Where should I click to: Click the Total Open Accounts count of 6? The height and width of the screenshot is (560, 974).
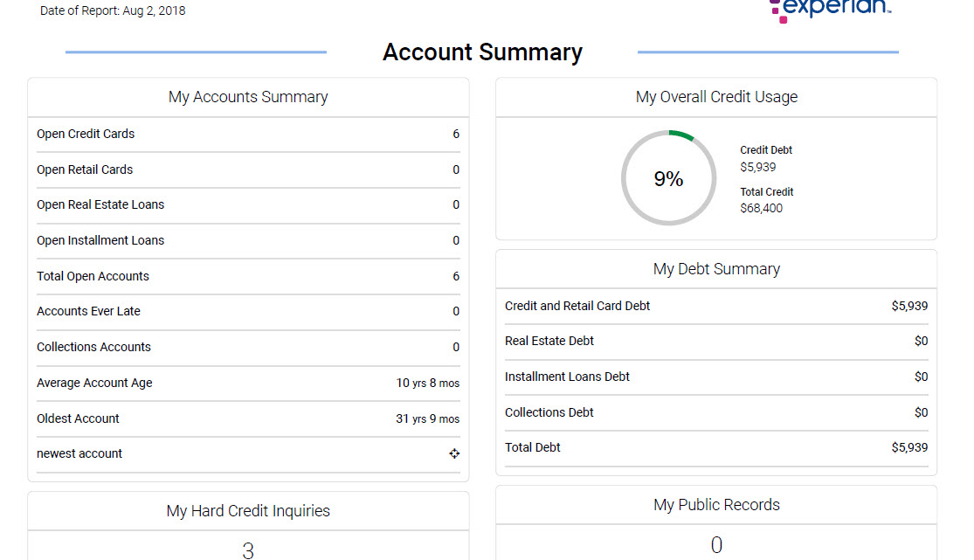pyautogui.click(x=455, y=276)
